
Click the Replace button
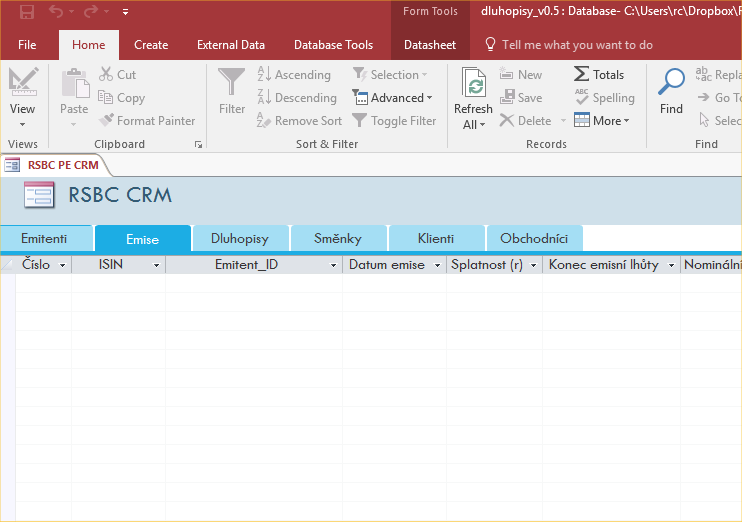coord(717,74)
